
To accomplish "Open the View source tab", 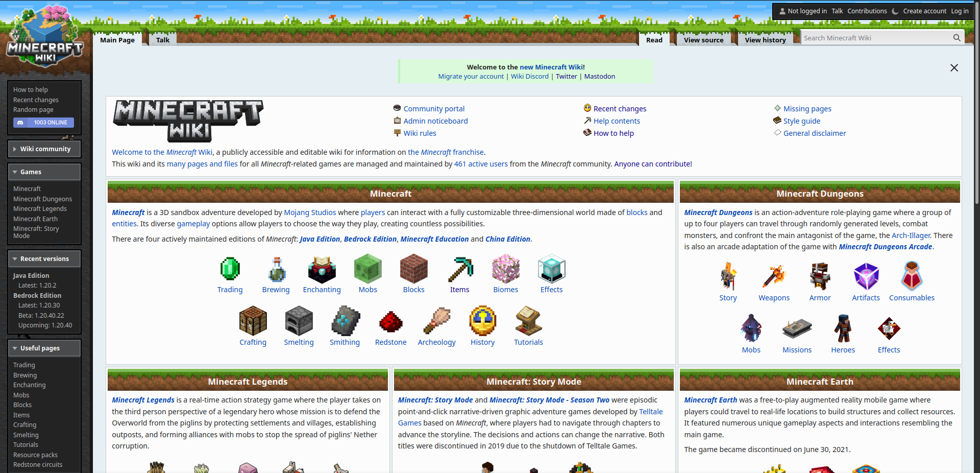I will (703, 40).
